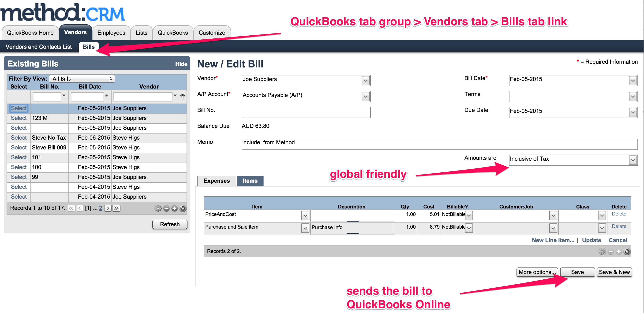Open Item dropdown for Purchase and Sale item
Viewport: 644px width, 323px height.
tap(305, 228)
